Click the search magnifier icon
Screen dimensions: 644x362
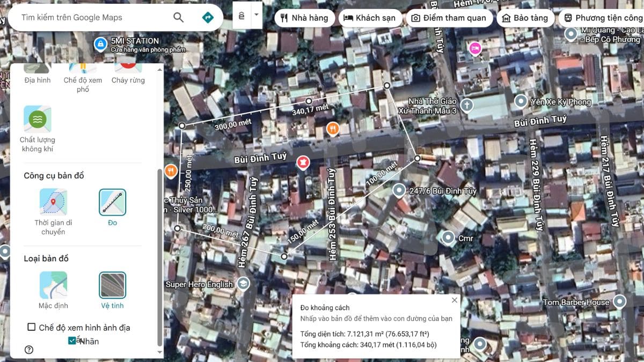tap(179, 17)
